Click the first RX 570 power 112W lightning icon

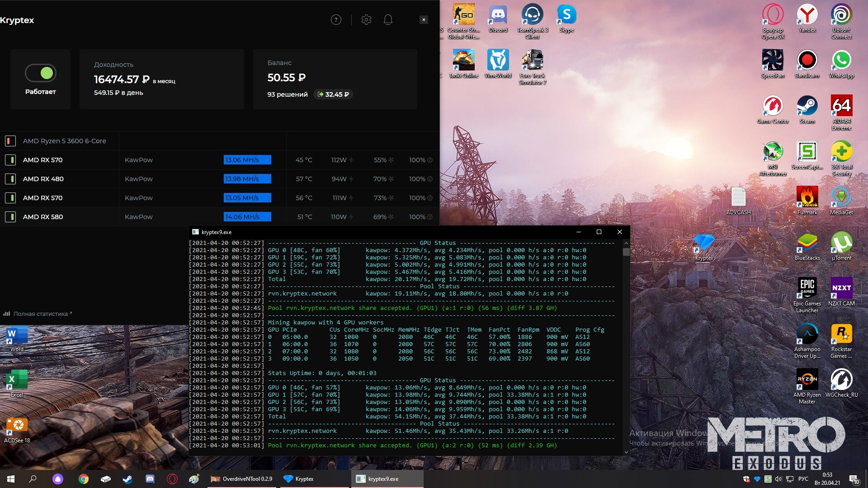(351, 160)
